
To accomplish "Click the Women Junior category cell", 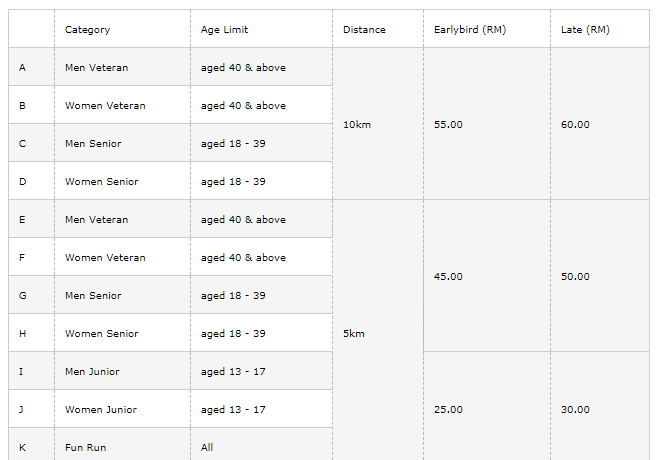I will (101, 410).
